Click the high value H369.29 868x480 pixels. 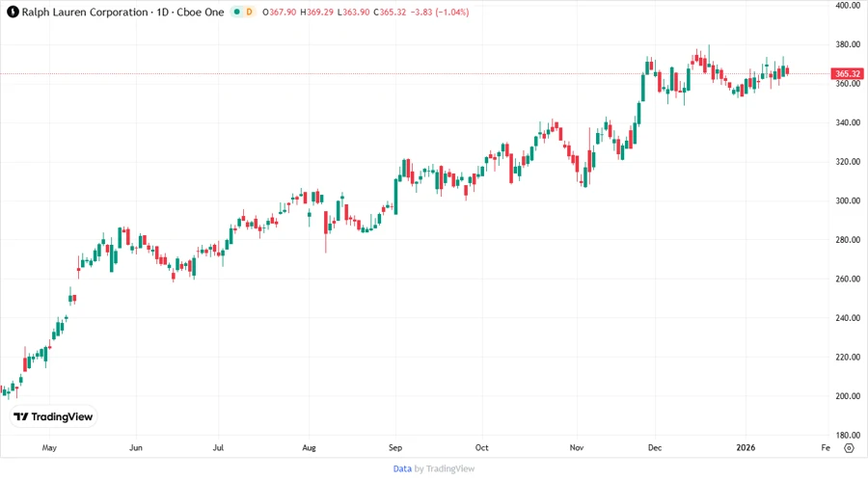[x=316, y=12]
